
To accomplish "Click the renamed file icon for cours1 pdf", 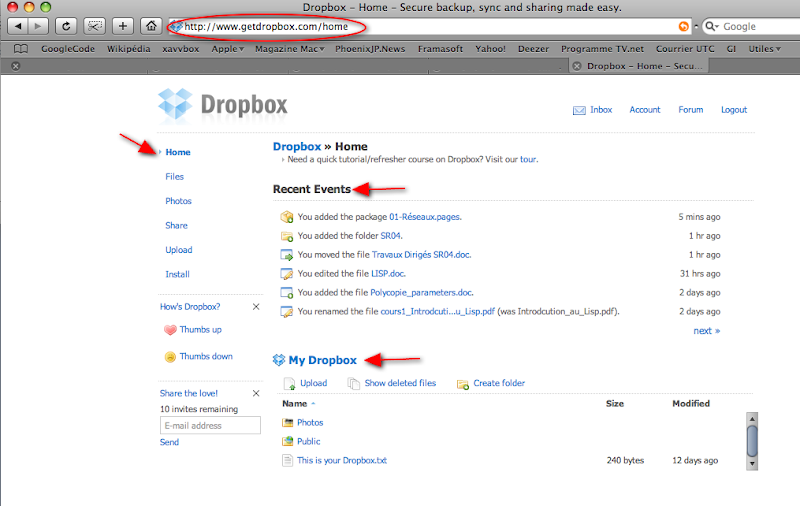I will (287, 312).
